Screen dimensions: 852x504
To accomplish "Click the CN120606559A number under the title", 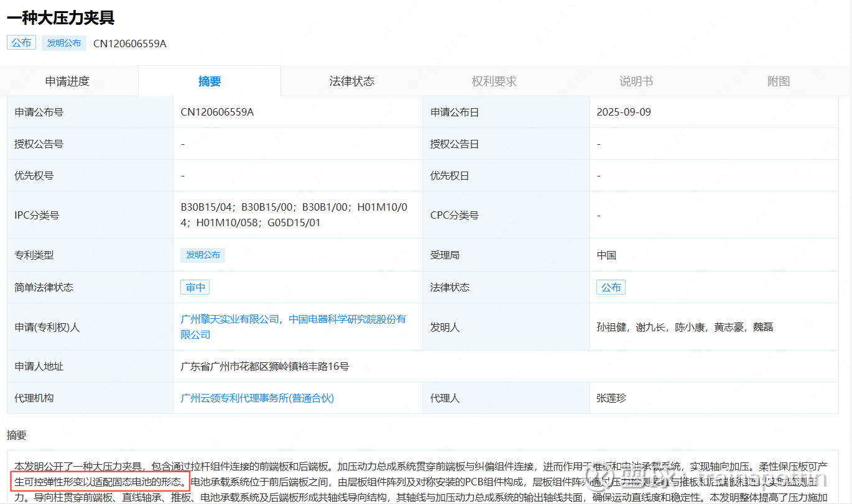I will tap(130, 44).
